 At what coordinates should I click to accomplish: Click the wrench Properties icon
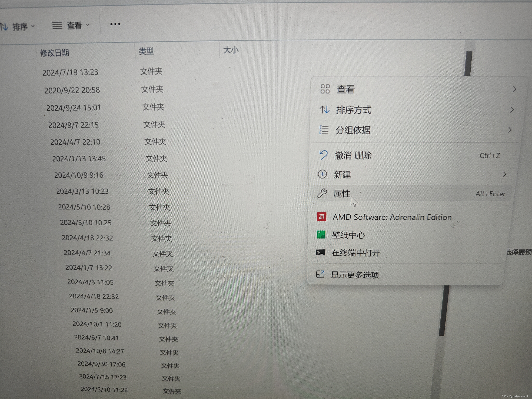[322, 193]
